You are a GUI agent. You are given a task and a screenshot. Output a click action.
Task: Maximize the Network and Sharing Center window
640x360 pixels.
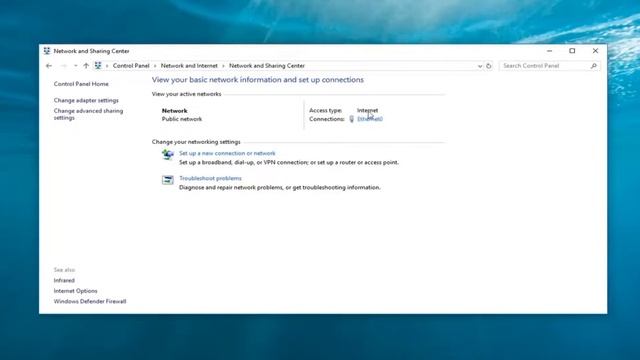[x=572, y=51]
